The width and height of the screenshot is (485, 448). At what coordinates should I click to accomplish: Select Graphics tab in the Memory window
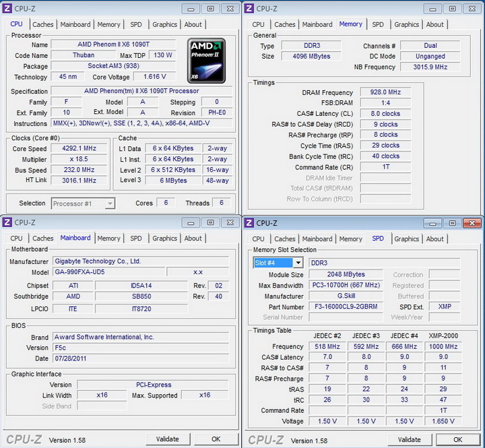pos(406,24)
